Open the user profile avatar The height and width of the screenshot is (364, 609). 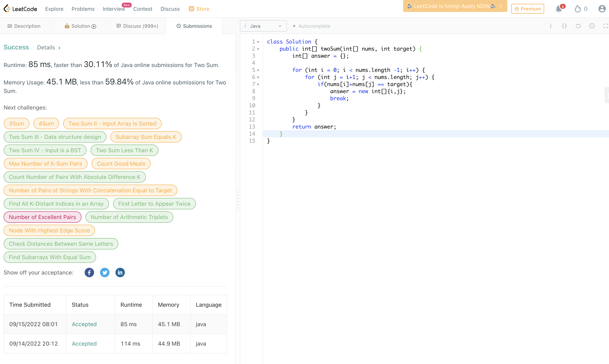(602, 9)
